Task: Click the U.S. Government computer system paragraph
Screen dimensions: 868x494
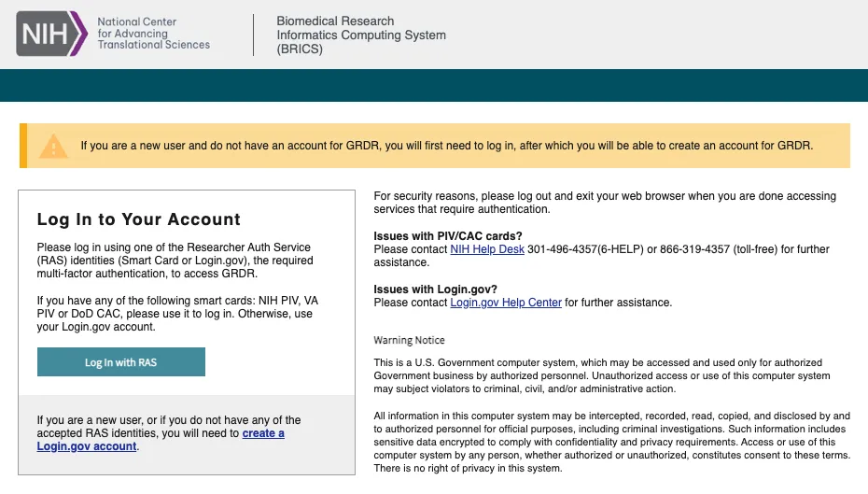Action: click(601, 375)
